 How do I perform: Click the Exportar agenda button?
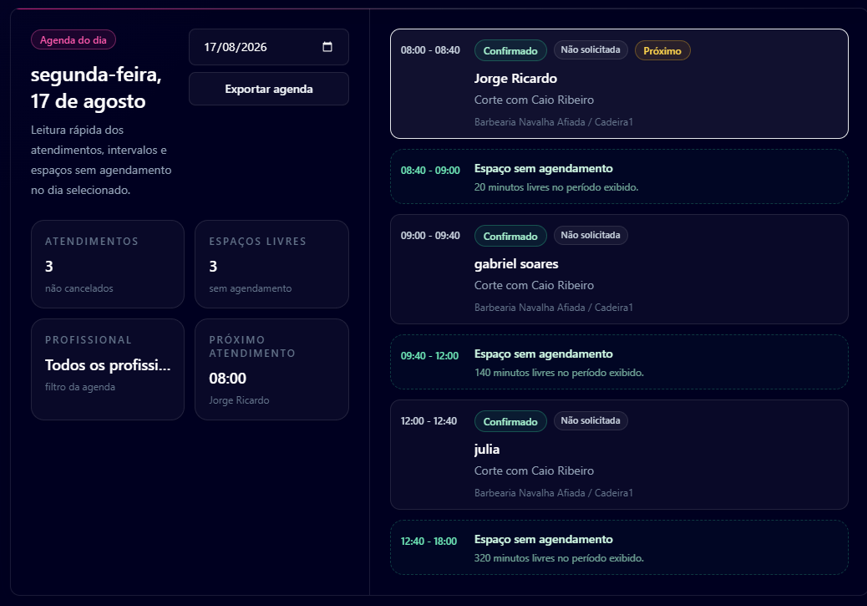pyautogui.click(x=269, y=89)
